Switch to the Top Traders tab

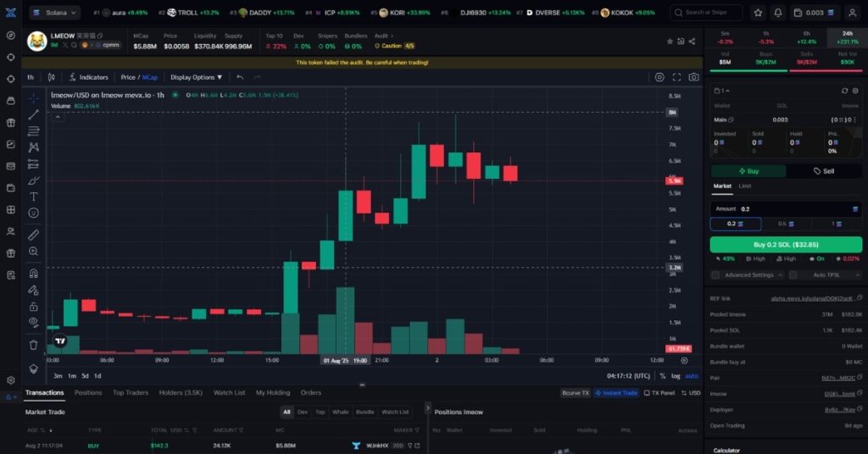tap(131, 393)
